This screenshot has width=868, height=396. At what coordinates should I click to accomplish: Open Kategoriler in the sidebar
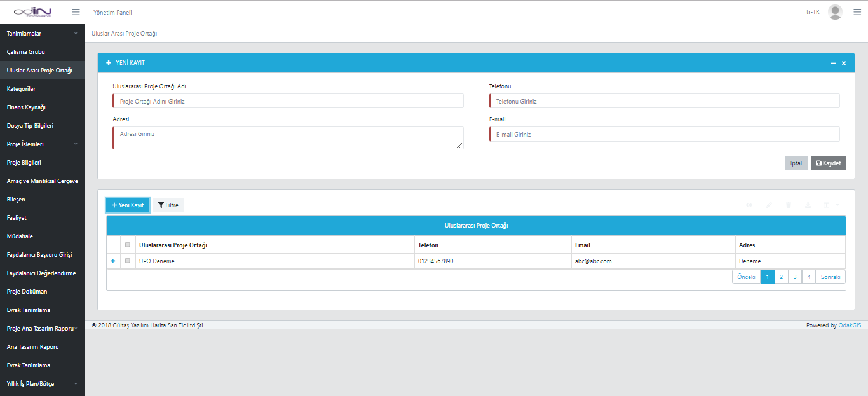21,88
